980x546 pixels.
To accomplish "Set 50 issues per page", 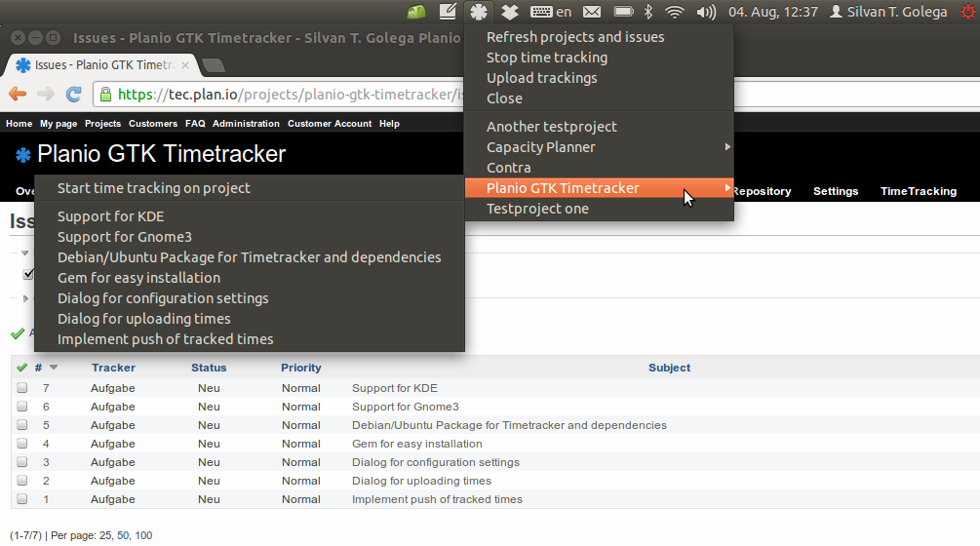I will click(123, 535).
